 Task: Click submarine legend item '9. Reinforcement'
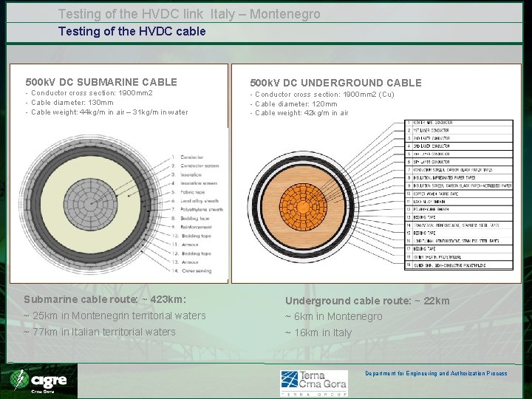click(x=191, y=227)
